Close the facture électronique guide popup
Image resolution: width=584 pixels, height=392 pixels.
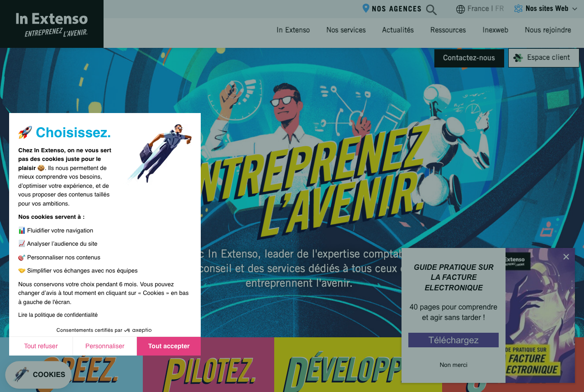(566, 257)
